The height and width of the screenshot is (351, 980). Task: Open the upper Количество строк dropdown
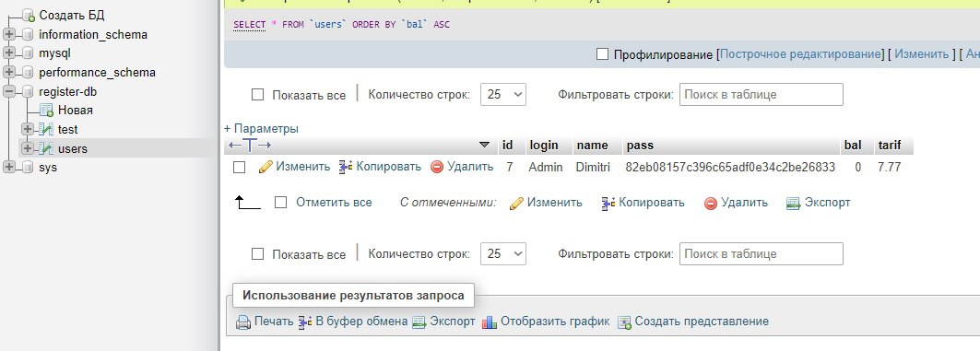[x=503, y=94]
